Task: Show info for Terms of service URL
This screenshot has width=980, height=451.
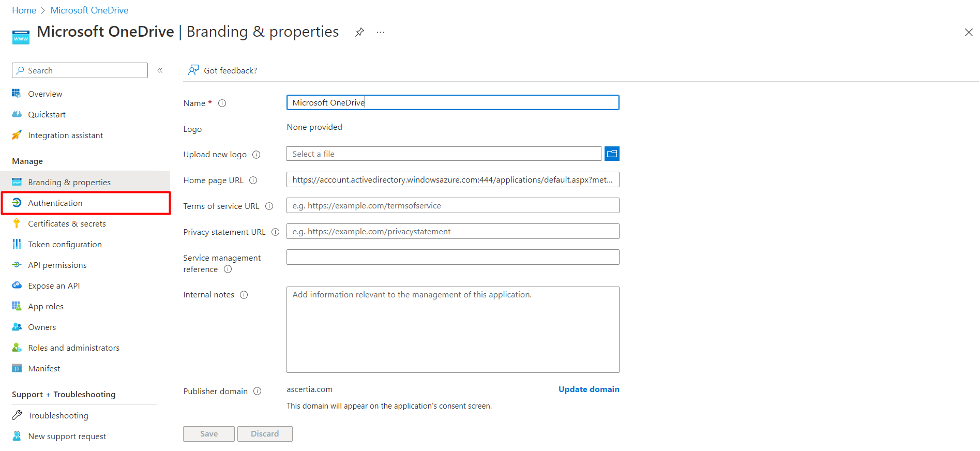Action: pos(269,206)
